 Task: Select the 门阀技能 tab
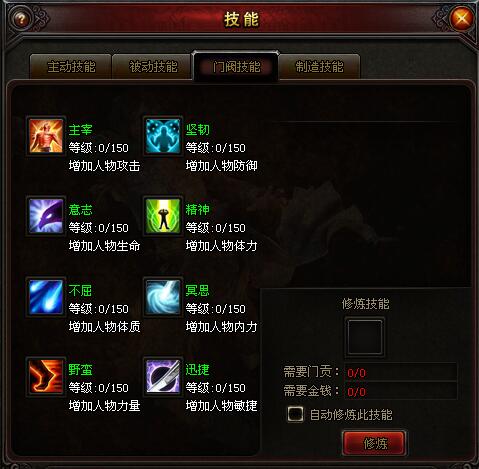(x=236, y=66)
